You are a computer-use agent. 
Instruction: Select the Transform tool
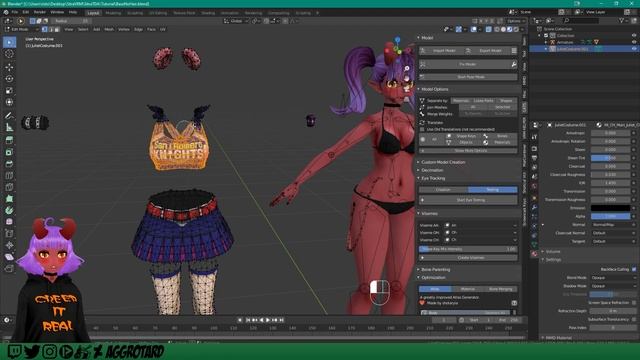(9, 102)
